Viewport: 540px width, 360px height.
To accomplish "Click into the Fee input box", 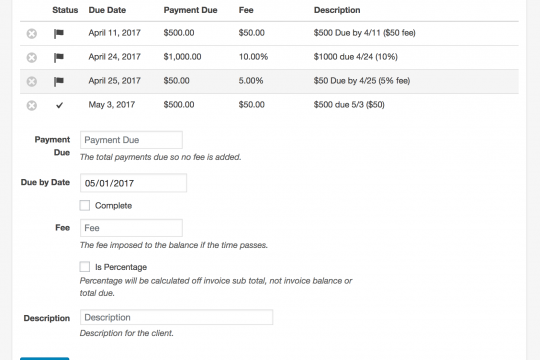I will point(131,228).
